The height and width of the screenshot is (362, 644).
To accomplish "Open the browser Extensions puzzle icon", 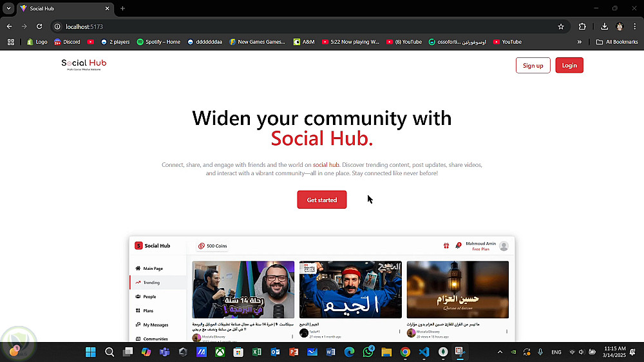I will [582, 26].
